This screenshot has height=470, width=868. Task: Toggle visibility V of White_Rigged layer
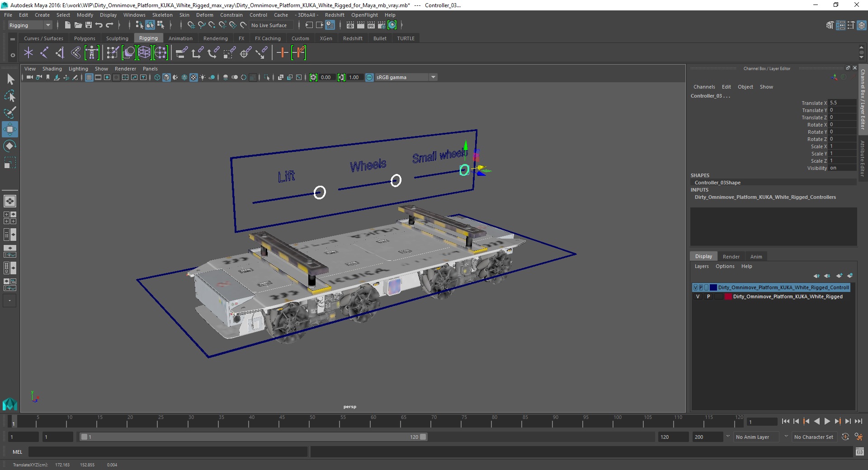[x=698, y=297]
